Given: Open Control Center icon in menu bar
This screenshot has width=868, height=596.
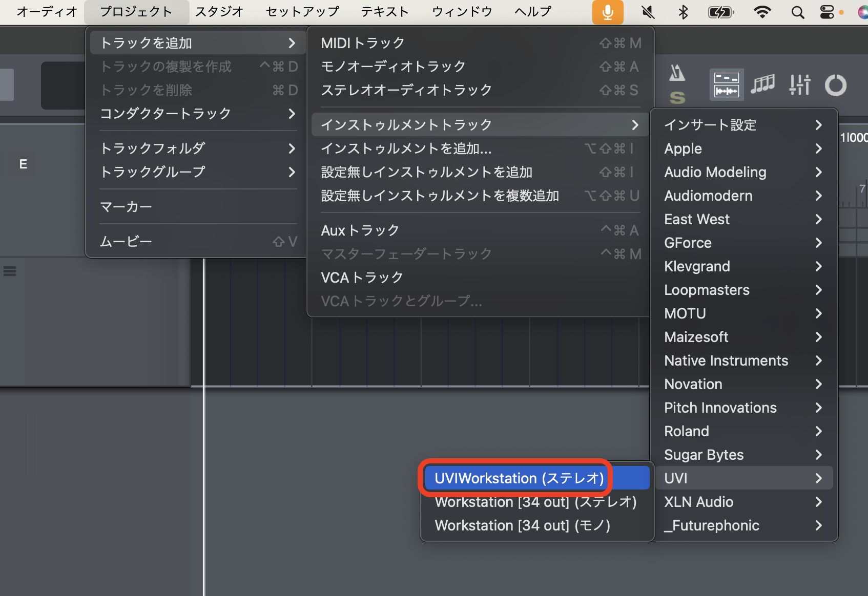Looking at the screenshot, I should (x=827, y=12).
